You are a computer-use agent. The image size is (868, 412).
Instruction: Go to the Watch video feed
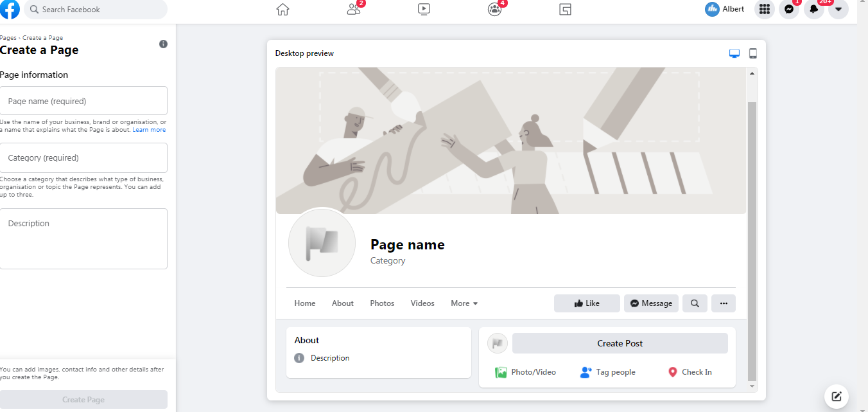(x=424, y=10)
